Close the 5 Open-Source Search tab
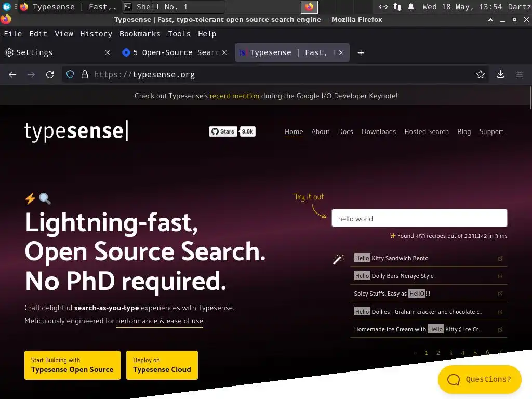The height and width of the screenshot is (399, 532). 224,52
